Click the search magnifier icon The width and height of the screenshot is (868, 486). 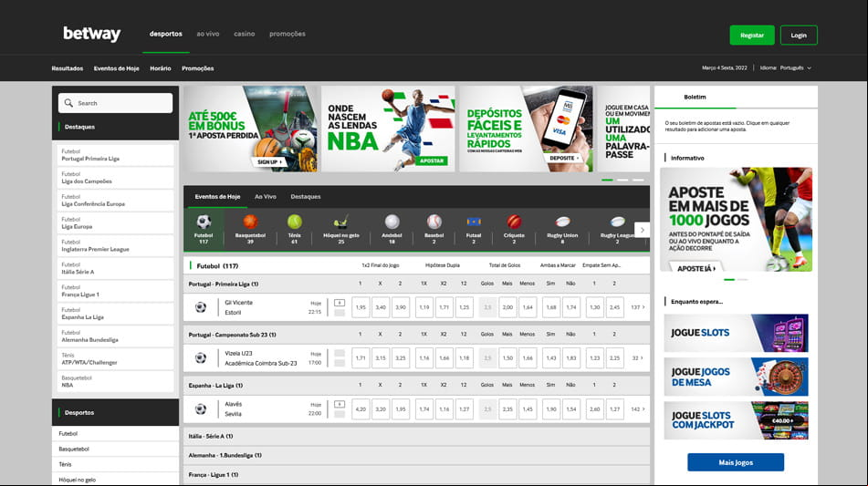(68, 103)
